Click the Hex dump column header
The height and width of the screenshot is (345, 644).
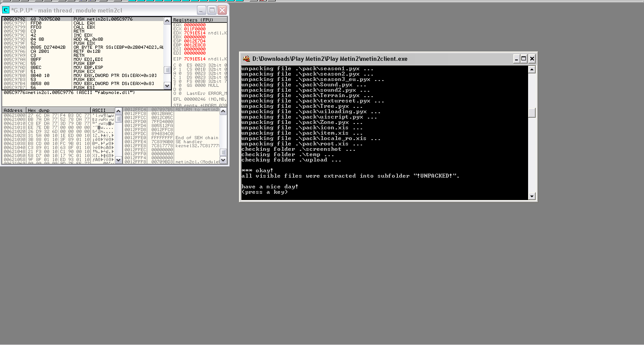pyautogui.click(x=58, y=110)
